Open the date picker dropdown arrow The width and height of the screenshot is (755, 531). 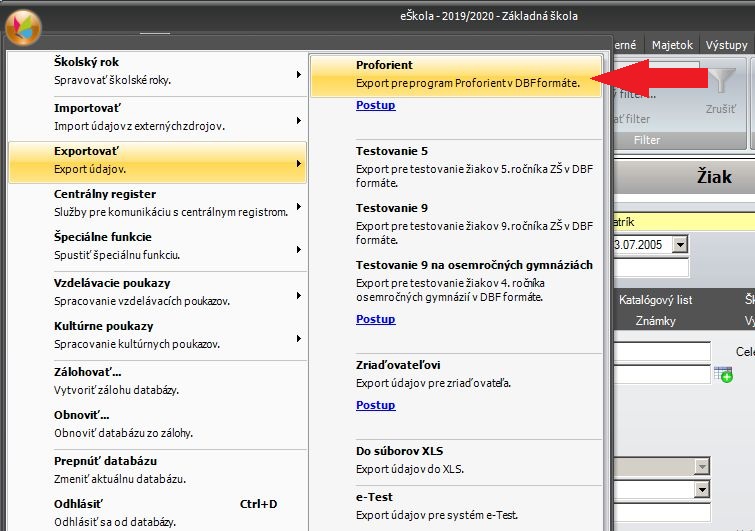680,244
